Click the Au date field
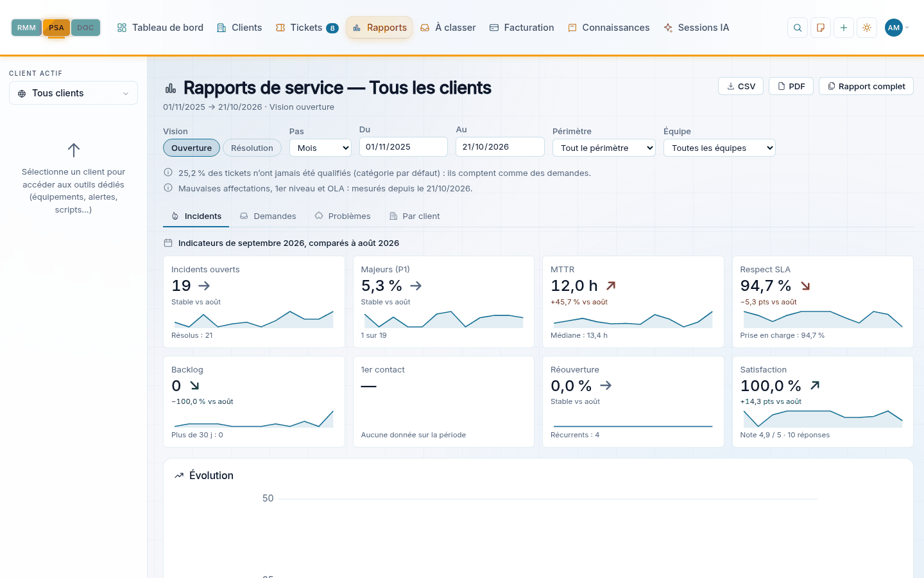Image resolution: width=924 pixels, height=578 pixels. tap(500, 146)
